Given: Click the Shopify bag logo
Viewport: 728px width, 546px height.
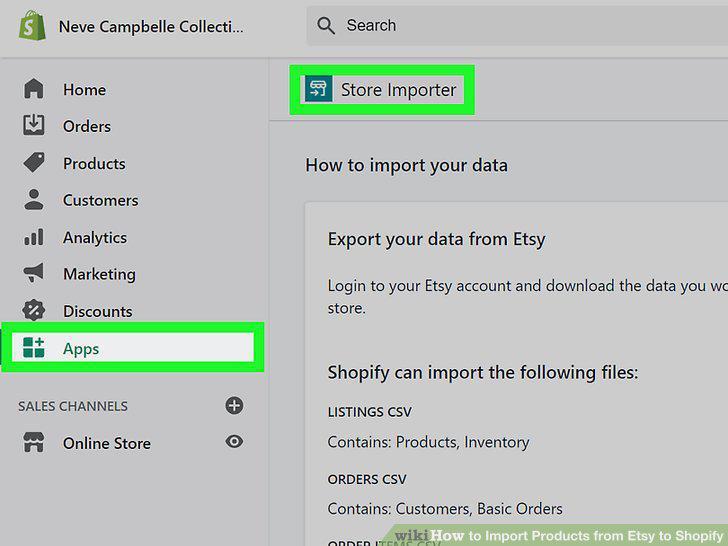Looking at the screenshot, I should [x=32, y=25].
